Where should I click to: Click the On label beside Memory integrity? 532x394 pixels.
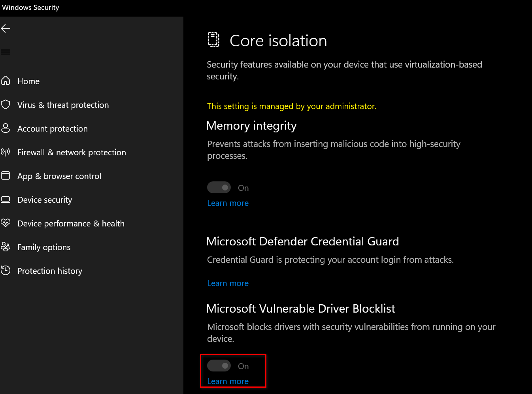[x=243, y=188]
